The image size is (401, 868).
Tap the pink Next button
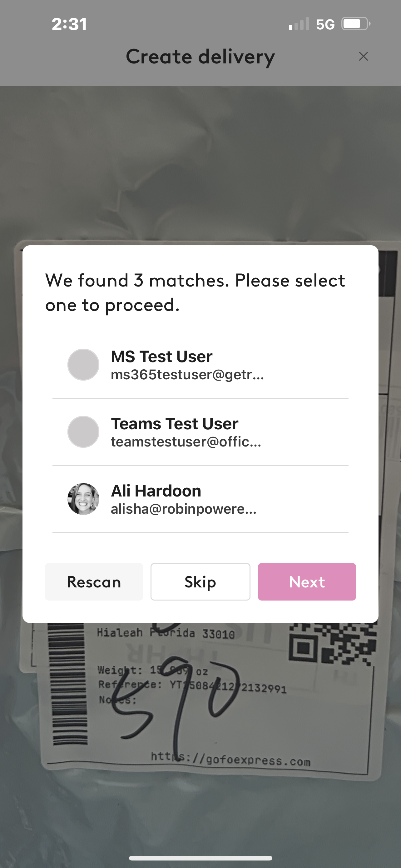[x=307, y=582]
